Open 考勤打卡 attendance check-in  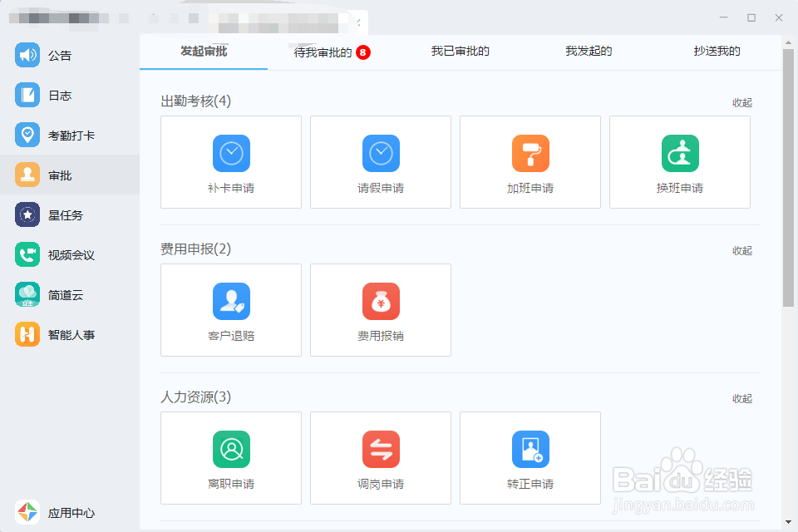(65, 135)
